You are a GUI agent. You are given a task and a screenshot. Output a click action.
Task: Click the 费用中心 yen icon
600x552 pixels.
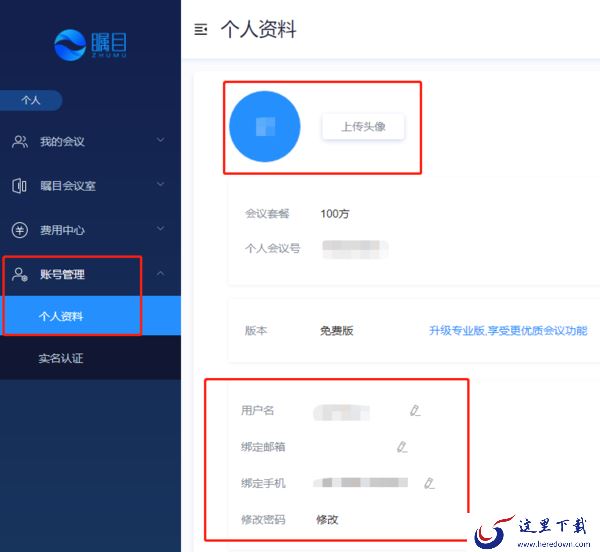pyautogui.click(x=20, y=230)
